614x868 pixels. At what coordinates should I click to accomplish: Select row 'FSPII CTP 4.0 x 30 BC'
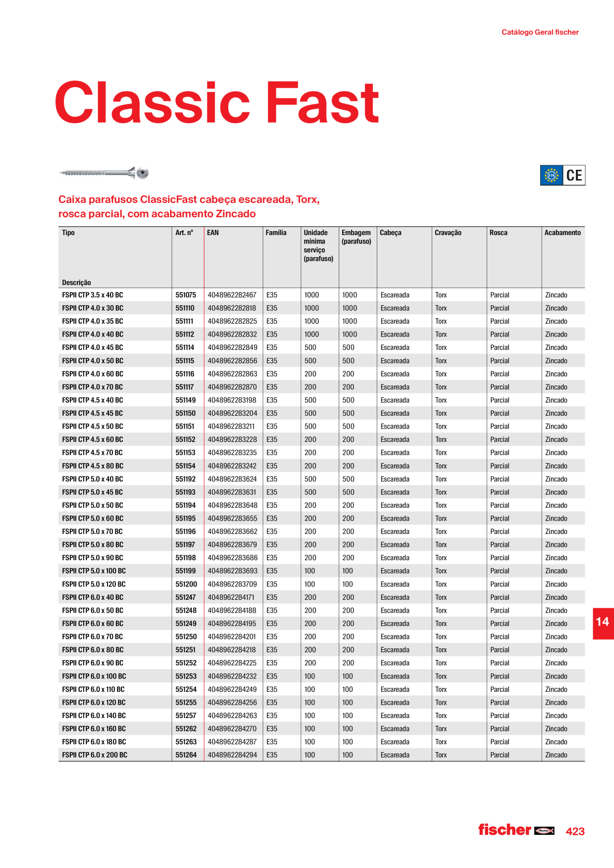click(321, 308)
